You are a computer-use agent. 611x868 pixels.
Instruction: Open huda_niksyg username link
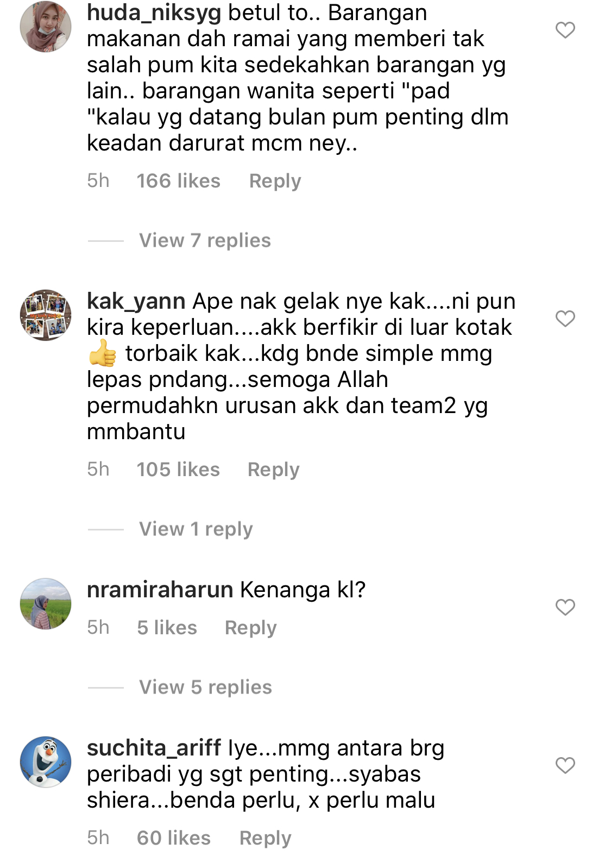point(154,13)
